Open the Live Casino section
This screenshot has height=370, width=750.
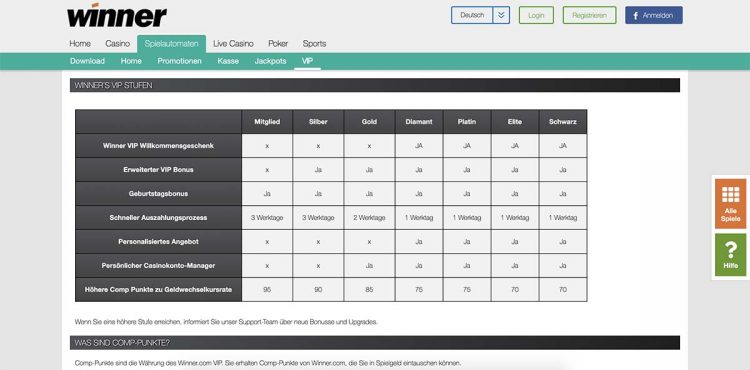[x=233, y=44]
